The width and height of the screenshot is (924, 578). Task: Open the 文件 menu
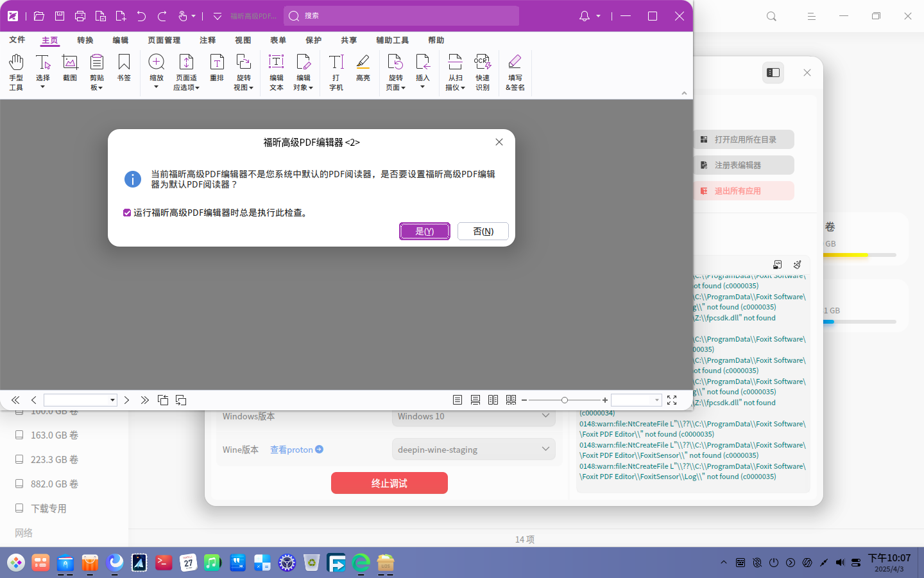(x=17, y=40)
